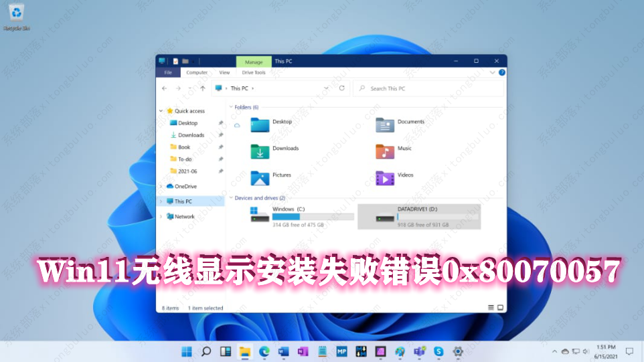Image resolution: width=644 pixels, height=362 pixels.
Task: Select 2021-06 folder in Quick access
Action: (x=187, y=171)
